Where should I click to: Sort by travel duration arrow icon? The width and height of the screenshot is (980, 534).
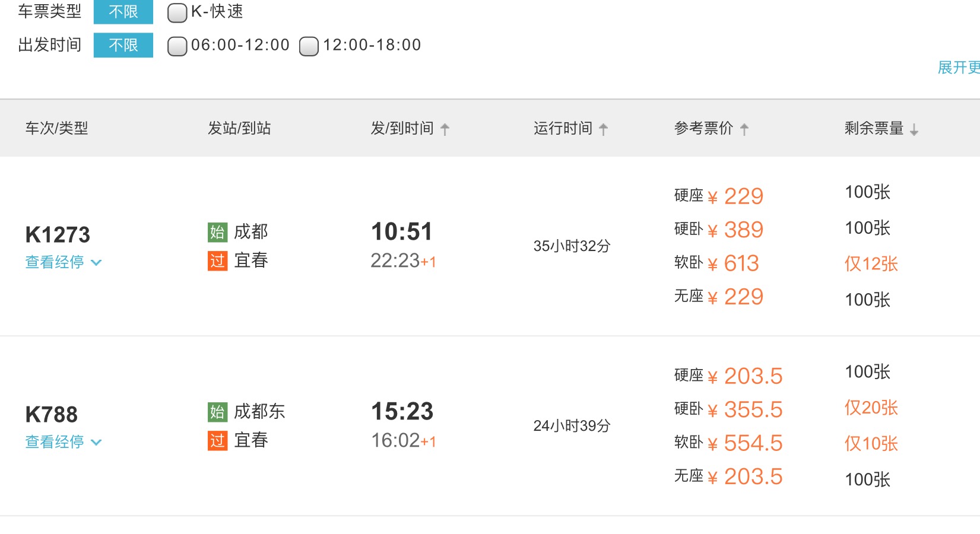point(603,129)
